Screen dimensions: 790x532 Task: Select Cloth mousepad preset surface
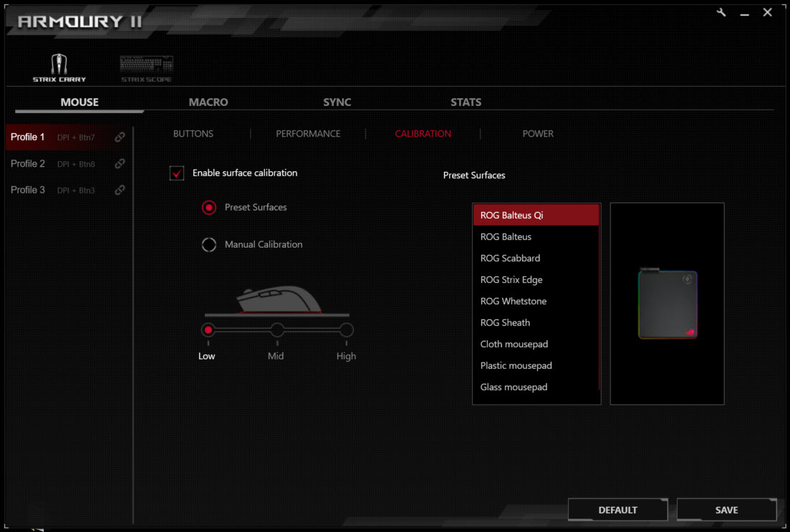[536, 344]
